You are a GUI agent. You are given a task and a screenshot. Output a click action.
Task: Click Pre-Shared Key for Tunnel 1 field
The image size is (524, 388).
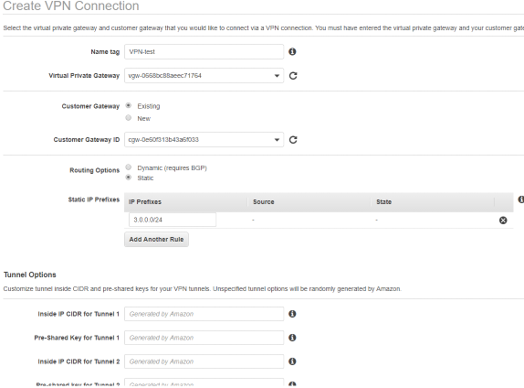204,338
